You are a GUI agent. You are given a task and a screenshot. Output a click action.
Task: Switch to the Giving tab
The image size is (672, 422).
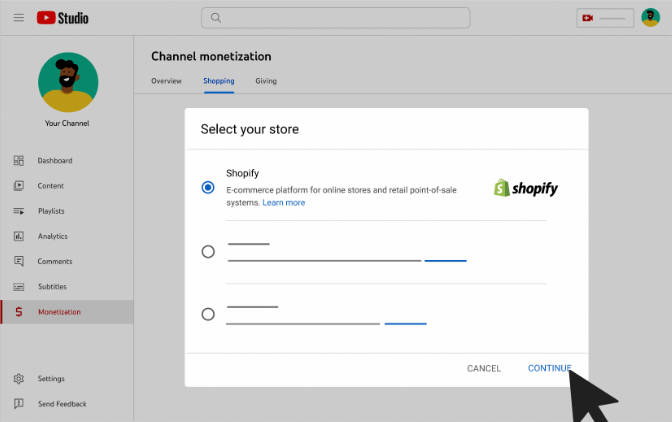266,81
